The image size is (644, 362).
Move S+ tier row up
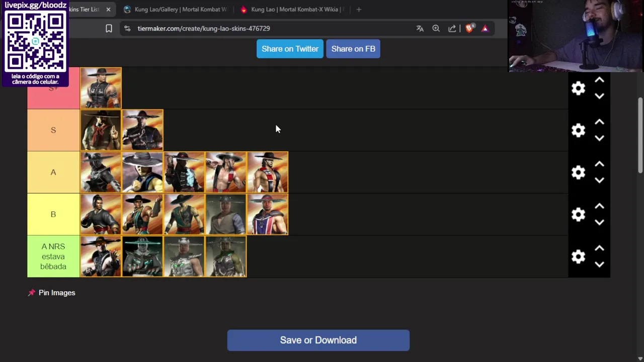pyautogui.click(x=599, y=80)
